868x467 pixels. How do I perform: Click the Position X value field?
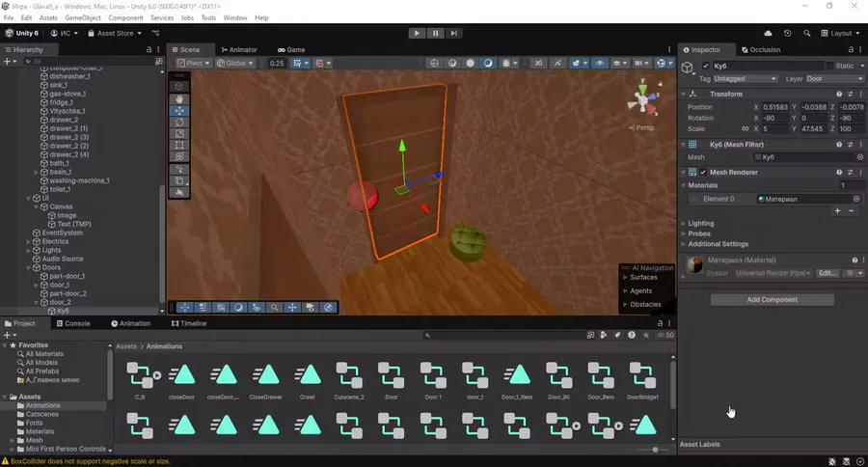click(x=775, y=107)
